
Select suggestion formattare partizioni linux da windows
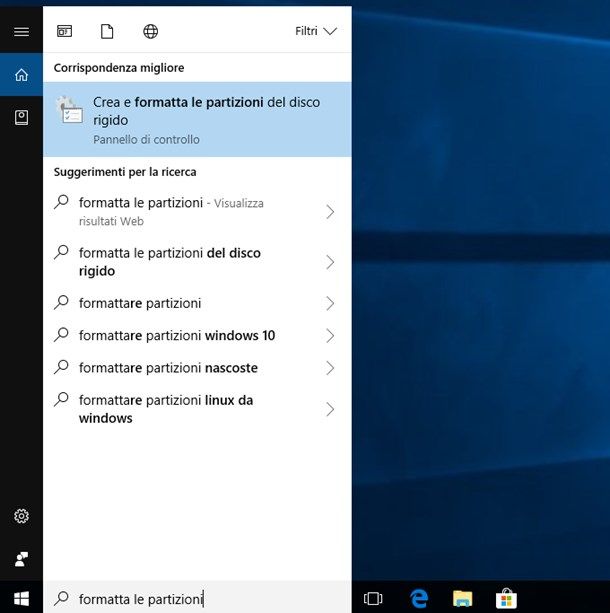tap(197, 409)
